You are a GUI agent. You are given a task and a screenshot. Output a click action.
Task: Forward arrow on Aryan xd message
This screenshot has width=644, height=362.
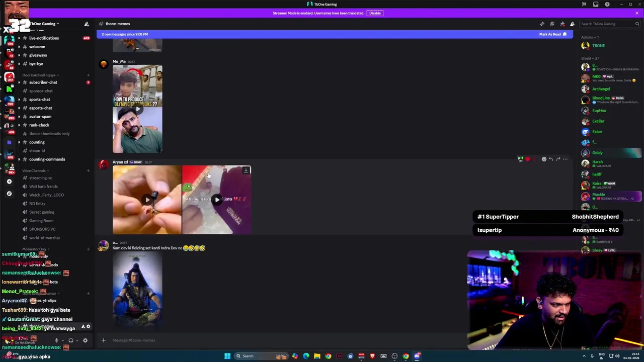[x=558, y=159]
